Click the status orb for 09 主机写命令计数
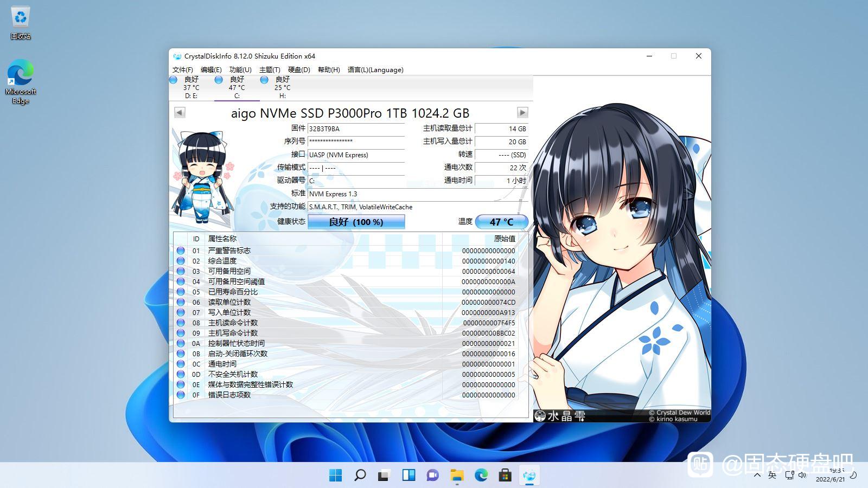The width and height of the screenshot is (868, 488). (181, 333)
